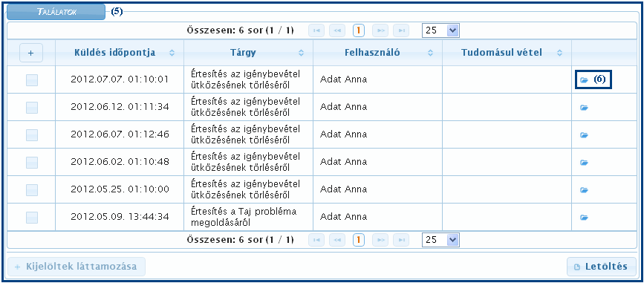Click Kijelöltek láttamozása button
Viewport: 644px width, 283px height.
click(x=77, y=267)
